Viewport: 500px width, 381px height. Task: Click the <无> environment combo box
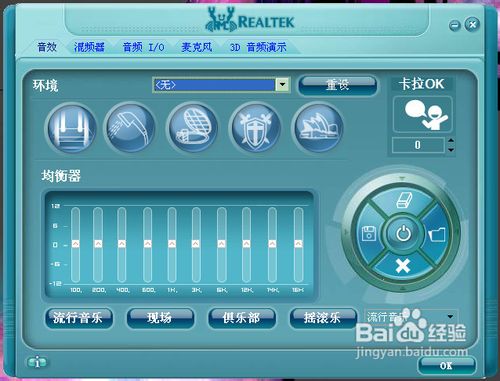221,85
